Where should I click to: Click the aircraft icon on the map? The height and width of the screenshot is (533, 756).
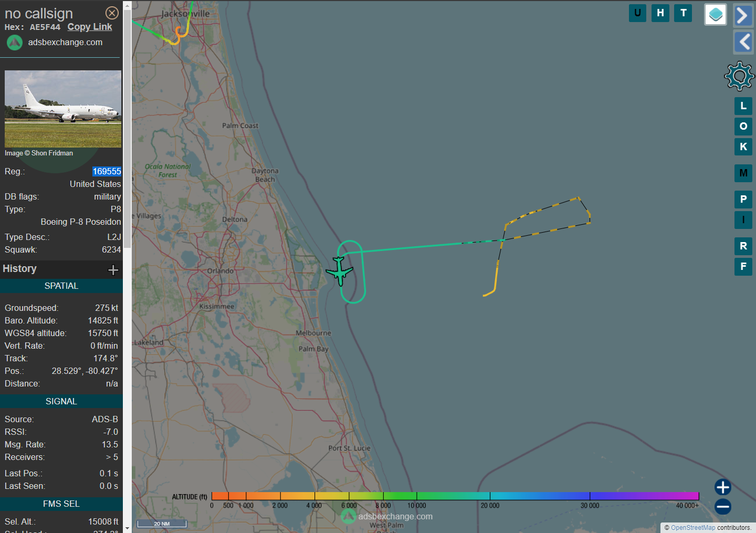pos(340,271)
